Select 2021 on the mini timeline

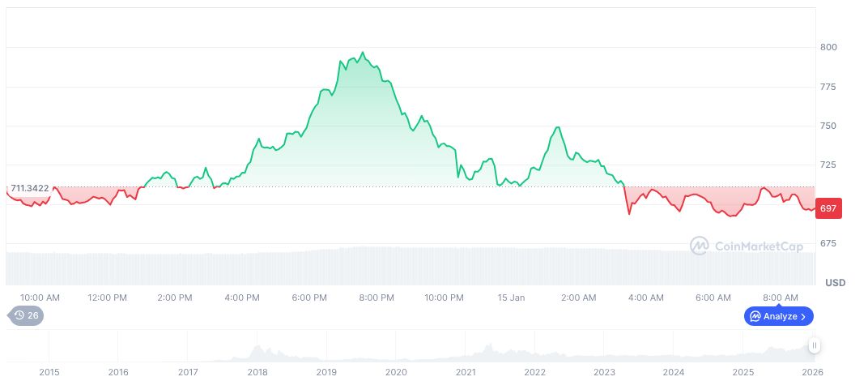click(x=466, y=372)
